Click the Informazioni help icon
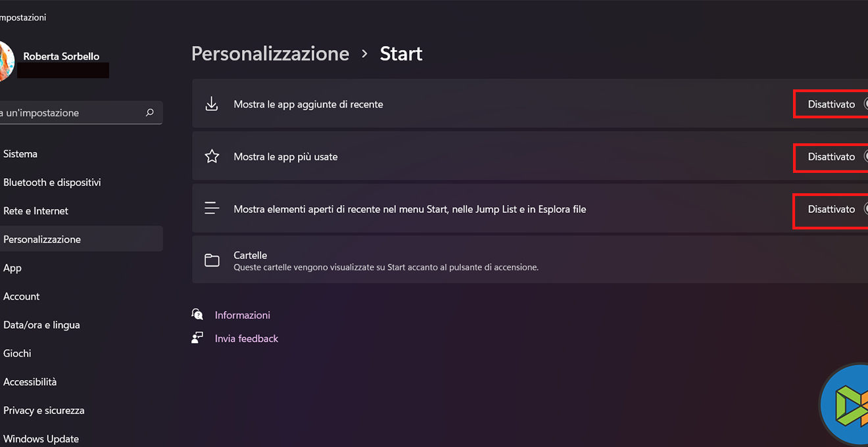This screenshot has height=447, width=868. [197, 314]
